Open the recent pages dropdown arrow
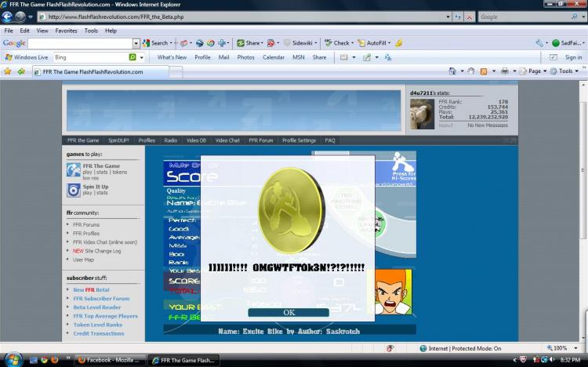588x367 pixels. tap(31, 17)
